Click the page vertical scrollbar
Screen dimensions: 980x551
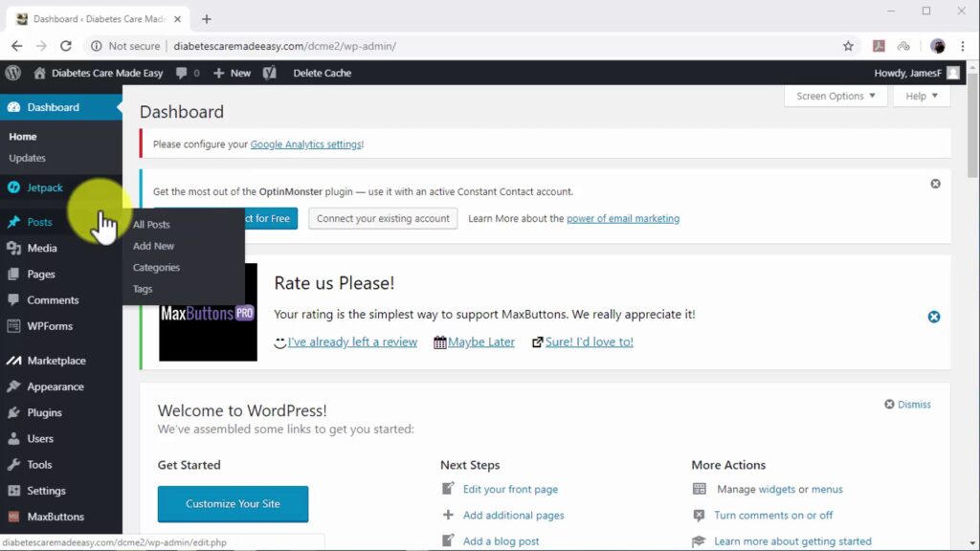coord(972,125)
